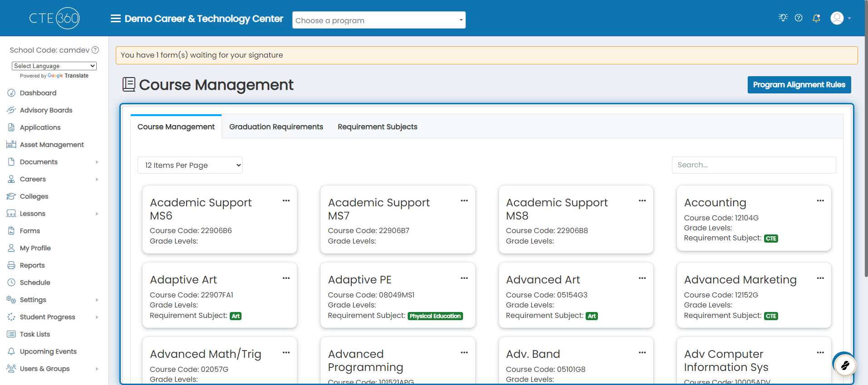This screenshot has height=385, width=868.
Task: Switch to the Graduation Requirements tab
Action: (x=276, y=127)
